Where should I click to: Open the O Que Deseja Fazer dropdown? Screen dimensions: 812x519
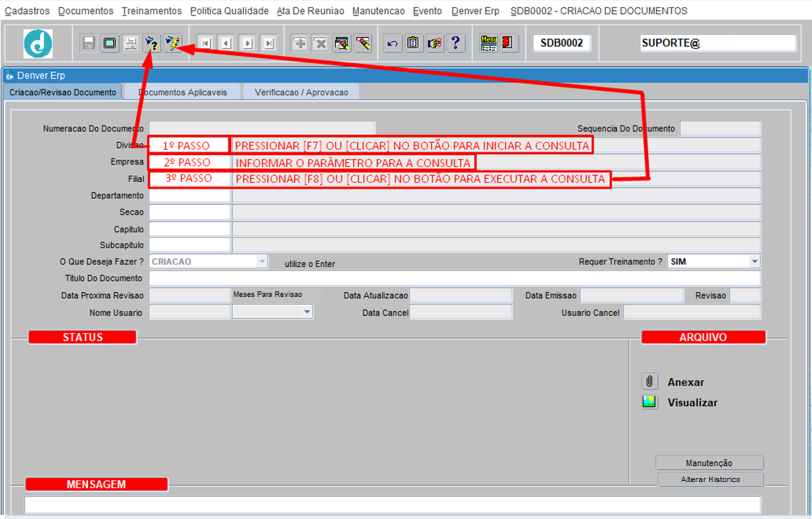261,261
